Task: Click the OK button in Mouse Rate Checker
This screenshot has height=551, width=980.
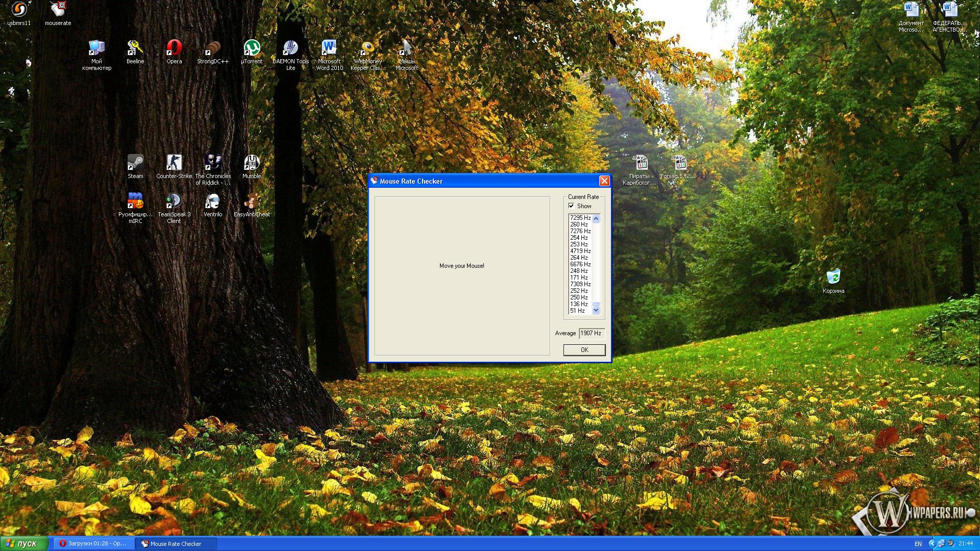Action: (584, 350)
